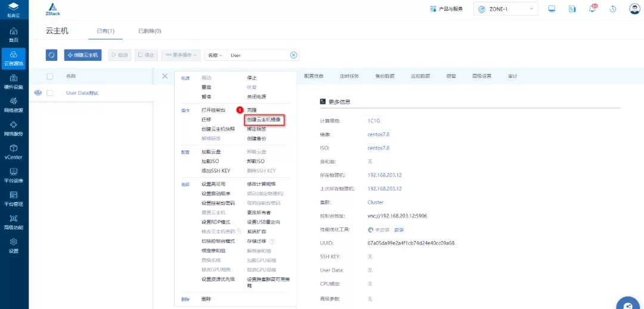This screenshot has width=644, height=309.
Task: Close the detail panel with the X
Action: (165, 76)
